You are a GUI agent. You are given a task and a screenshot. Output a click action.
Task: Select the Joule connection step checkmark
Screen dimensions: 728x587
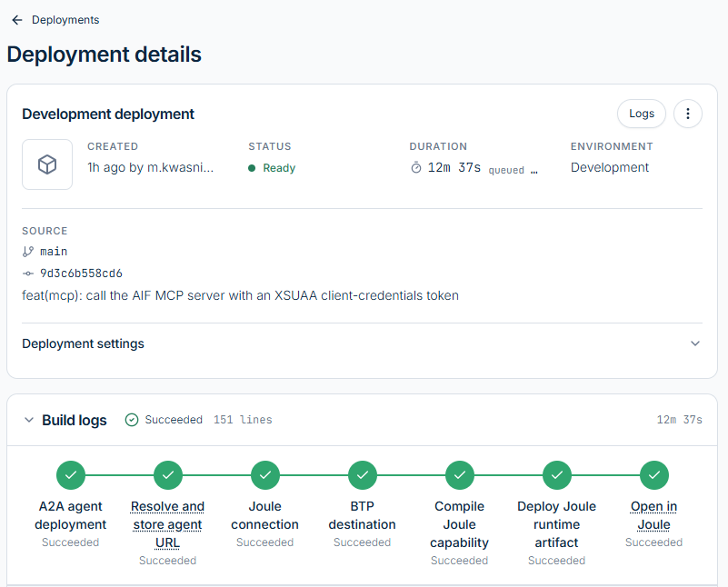[x=265, y=475]
